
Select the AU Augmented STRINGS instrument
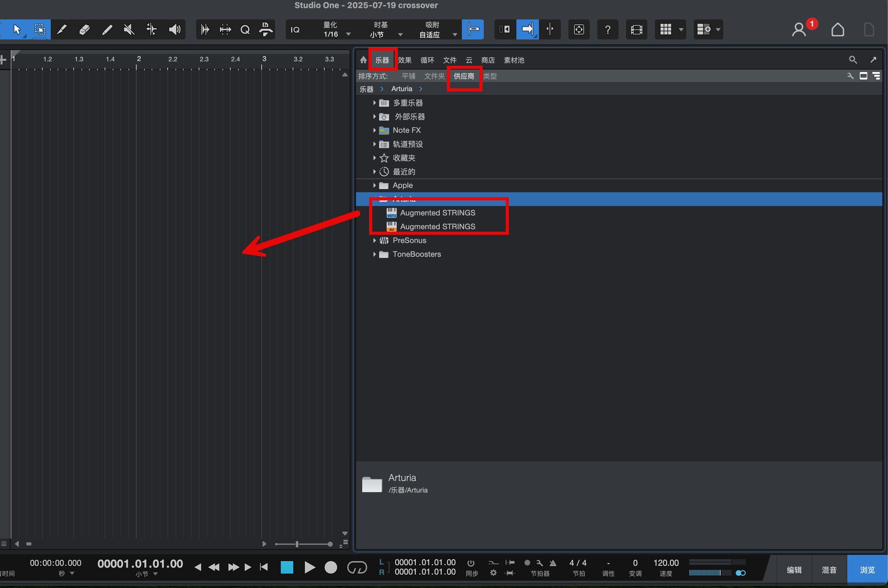(438, 227)
